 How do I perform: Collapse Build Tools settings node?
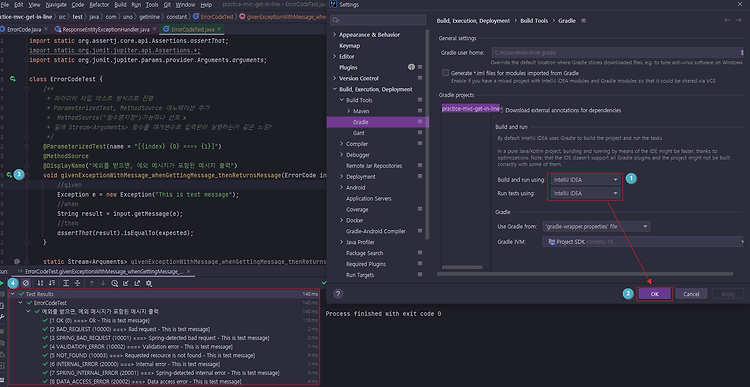(x=342, y=100)
